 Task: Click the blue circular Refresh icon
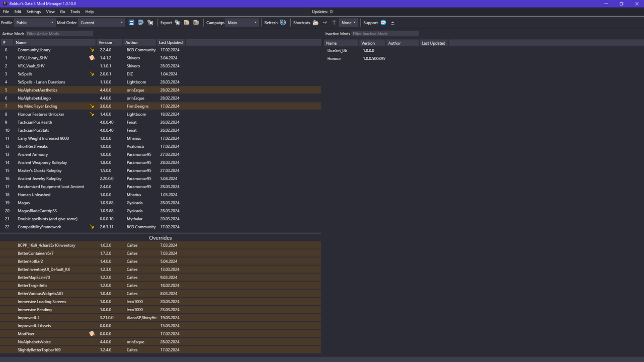(283, 23)
